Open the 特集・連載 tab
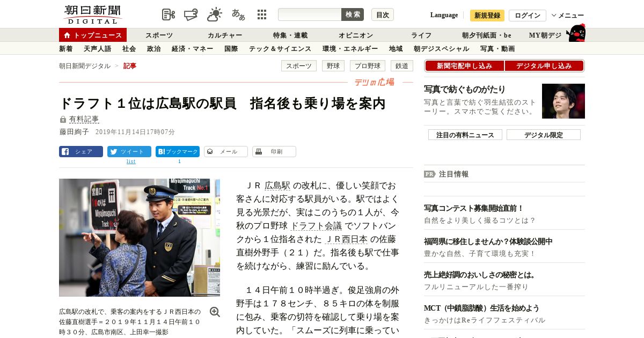The height and width of the screenshot is (338, 644). [290, 35]
